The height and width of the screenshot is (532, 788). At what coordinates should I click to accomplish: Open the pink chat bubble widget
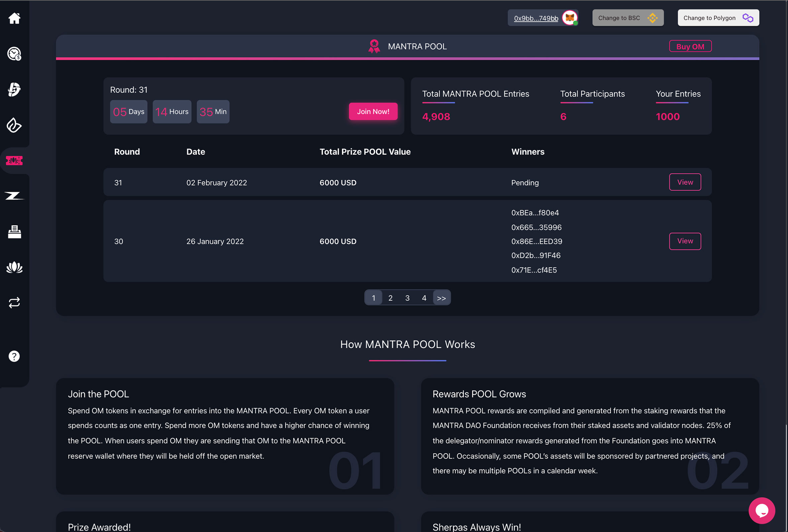[x=762, y=510]
